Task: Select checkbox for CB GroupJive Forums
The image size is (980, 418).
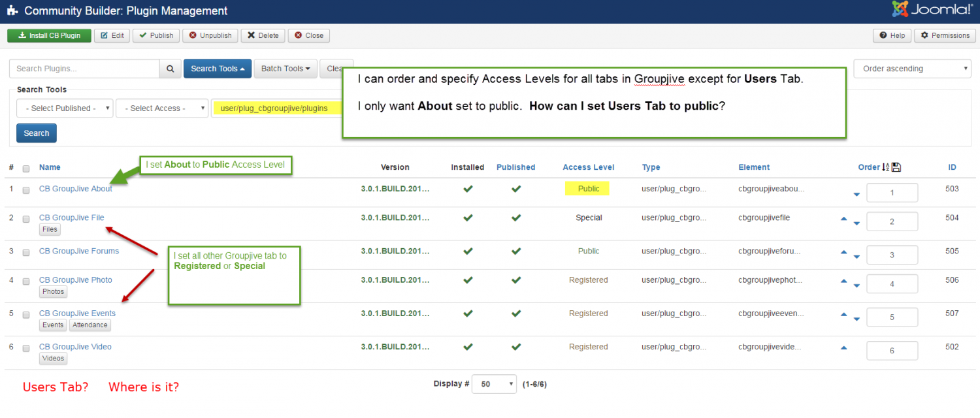Action: point(26,253)
